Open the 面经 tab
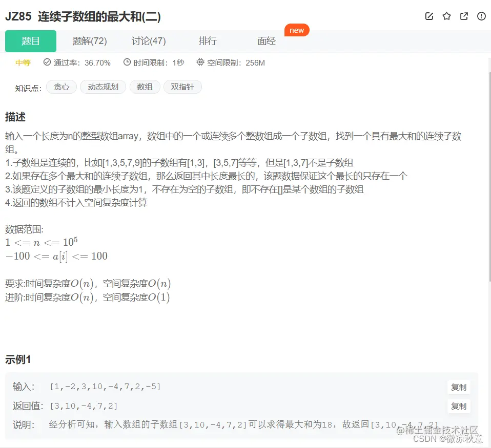The height and width of the screenshot is (448, 491). (x=267, y=40)
